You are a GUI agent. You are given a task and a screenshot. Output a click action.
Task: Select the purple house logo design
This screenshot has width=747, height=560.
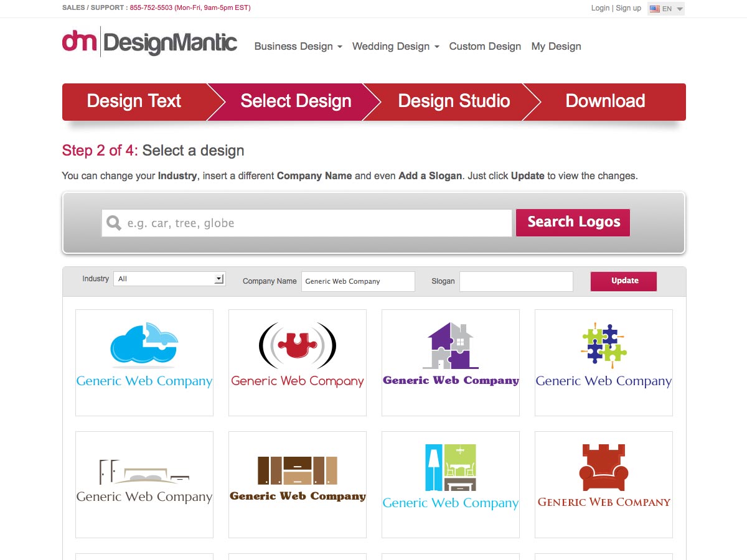click(450, 345)
